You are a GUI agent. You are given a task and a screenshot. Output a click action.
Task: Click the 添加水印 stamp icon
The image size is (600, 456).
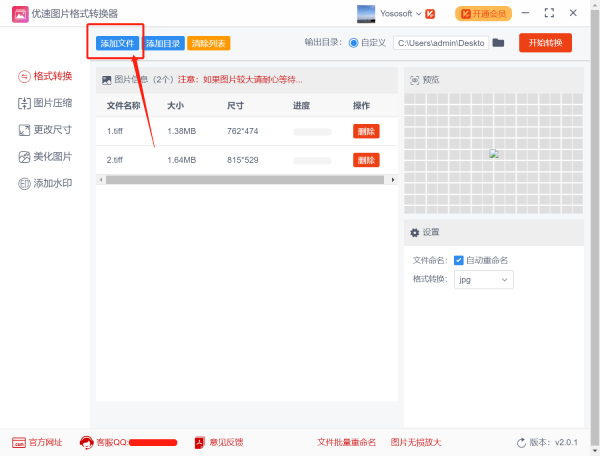tap(24, 184)
